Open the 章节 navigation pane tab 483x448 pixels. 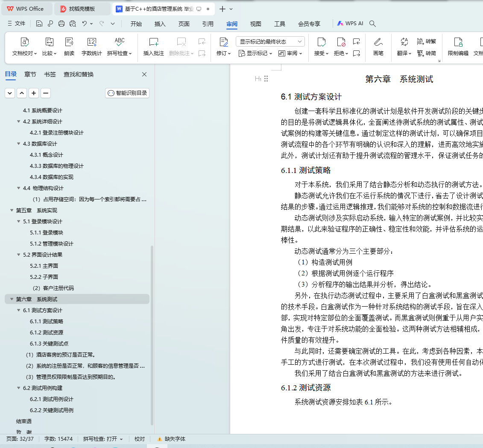pyautogui.click(x=30, y=74)
